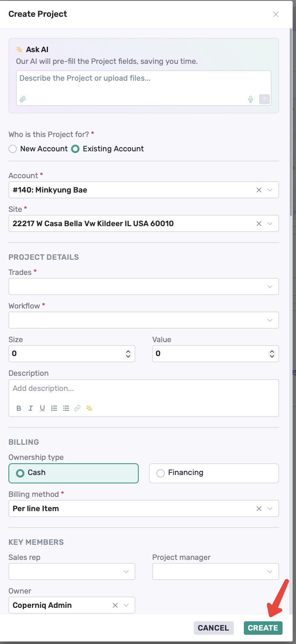
Task: Insert bulleted list in Description
Action: click(x=66, y=408)
